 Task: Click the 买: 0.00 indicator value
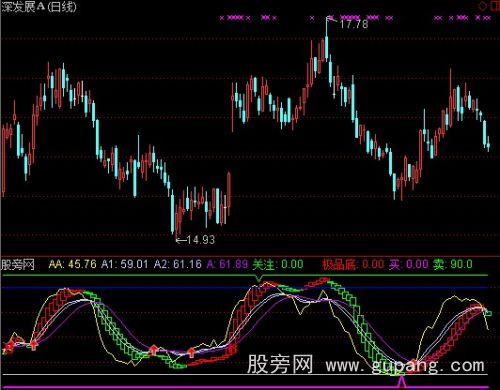(408, 264)
